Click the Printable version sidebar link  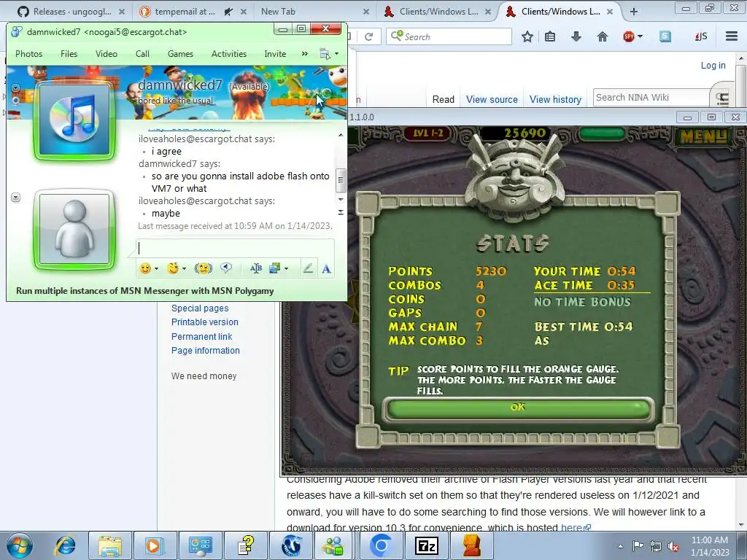coord(204,322)
